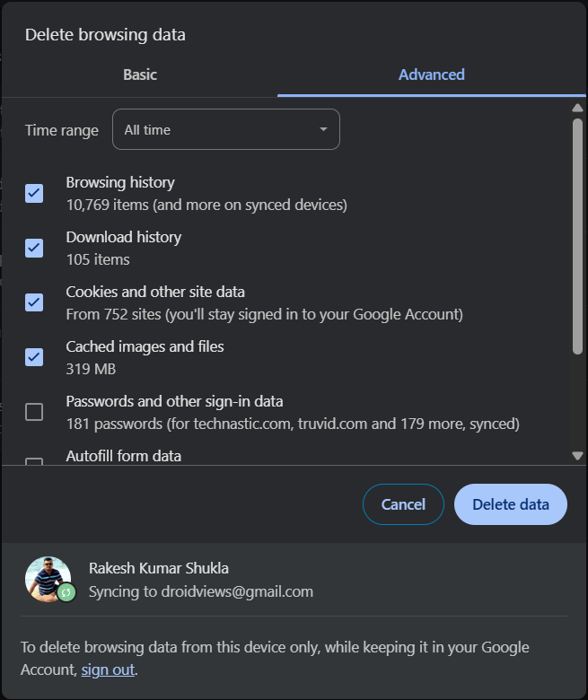Open the Time range dropdown
Viewport: 588px width, 700px height.
click(x=225, y=129)
